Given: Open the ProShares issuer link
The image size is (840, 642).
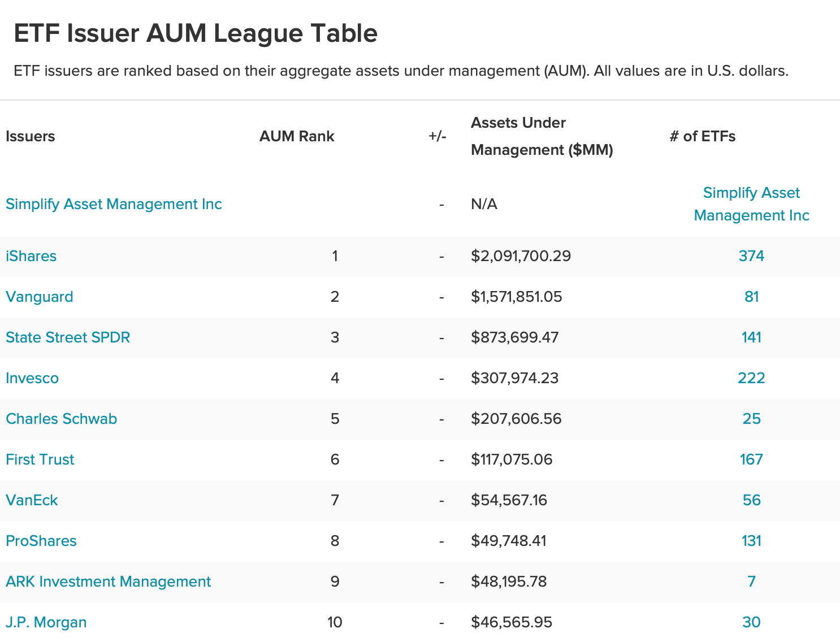Looking at the screenshot, I should tap(41, 541).
